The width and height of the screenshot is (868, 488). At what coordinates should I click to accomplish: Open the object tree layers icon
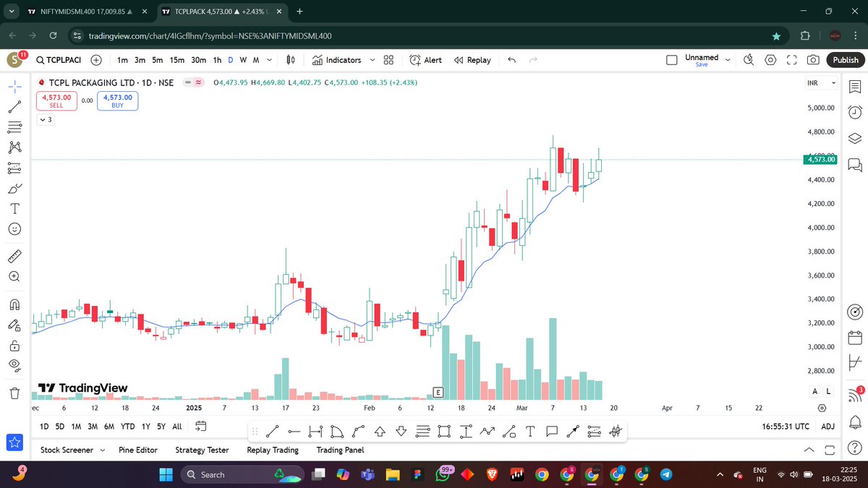pyautogui.click(x=854, y=138)
